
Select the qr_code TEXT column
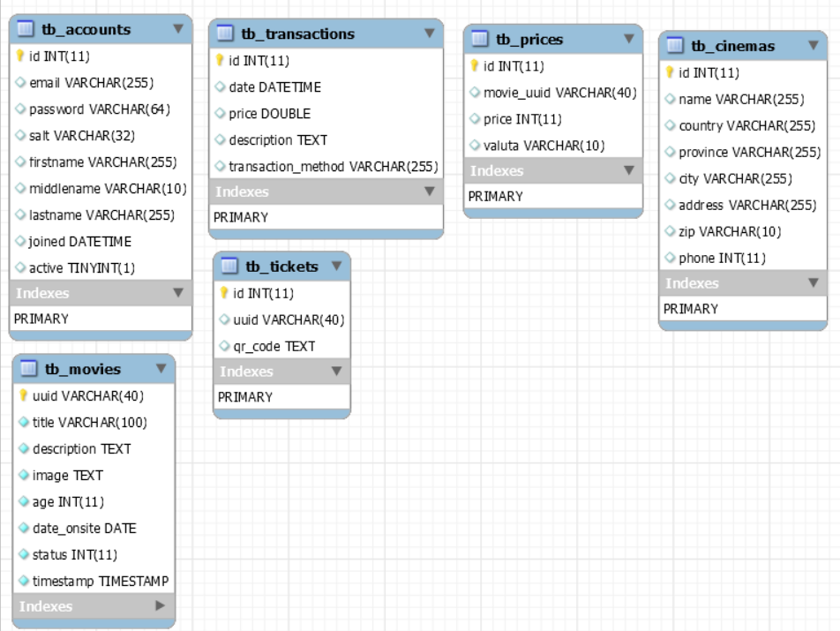point(274,346)
